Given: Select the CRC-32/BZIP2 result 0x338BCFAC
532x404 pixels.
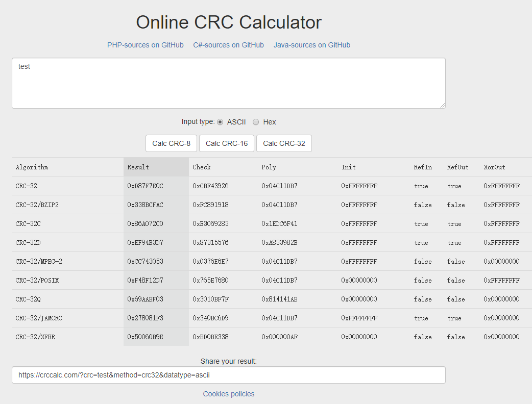Looking at the screenshot, I should click(x=145, y=205).
